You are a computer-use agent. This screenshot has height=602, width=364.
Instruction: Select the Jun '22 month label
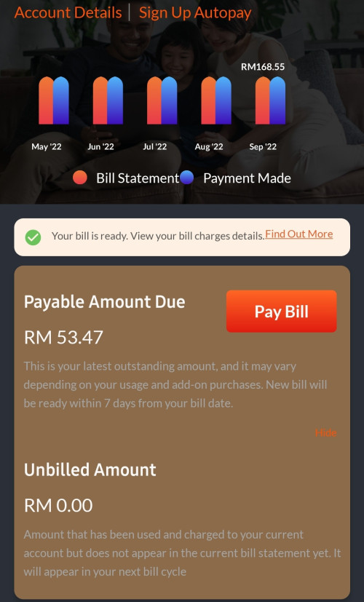(100, 146)
